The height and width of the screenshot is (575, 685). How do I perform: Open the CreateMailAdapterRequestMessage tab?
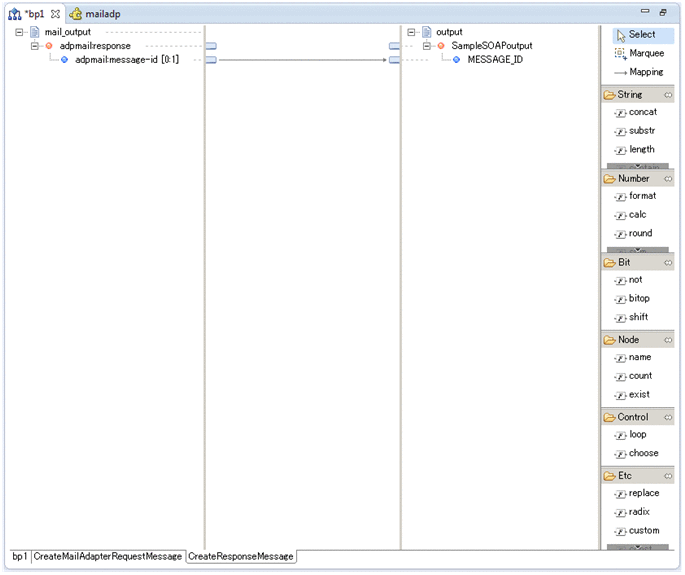[x=107, y=556]
